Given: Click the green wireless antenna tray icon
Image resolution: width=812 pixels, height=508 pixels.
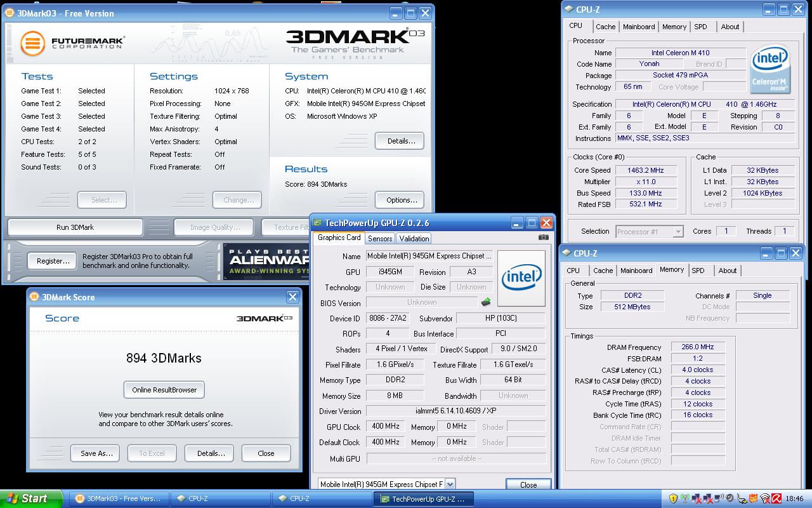Looking at the screenshot, I should [685, 498].
